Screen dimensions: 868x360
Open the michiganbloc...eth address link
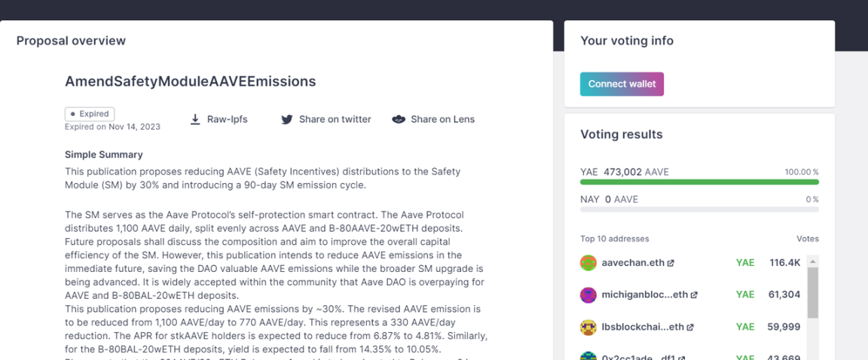coord(643,295)
